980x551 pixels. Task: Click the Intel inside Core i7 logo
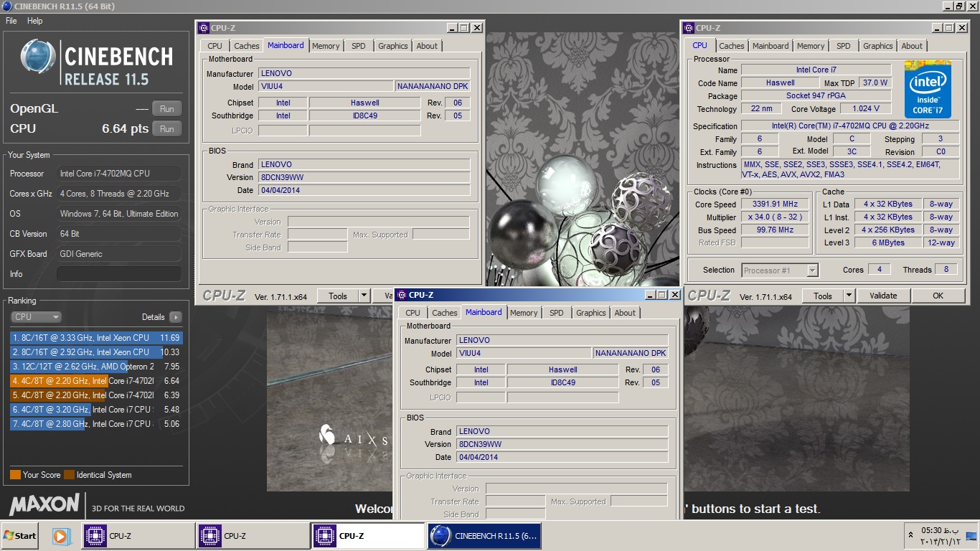coord(928,90)
